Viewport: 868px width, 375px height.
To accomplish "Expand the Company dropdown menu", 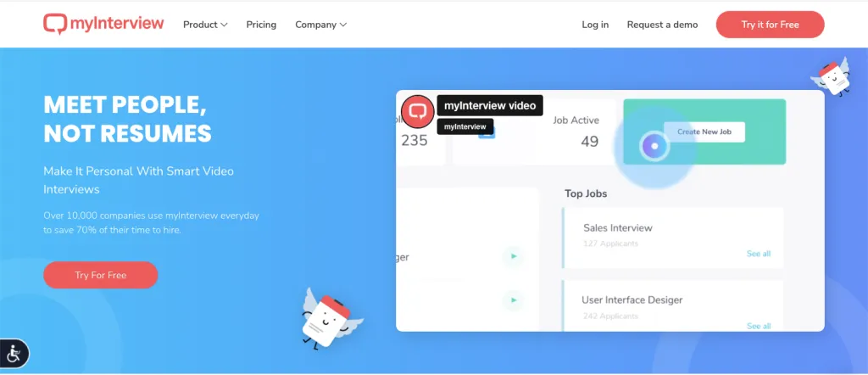I will [x=321, y=25].
